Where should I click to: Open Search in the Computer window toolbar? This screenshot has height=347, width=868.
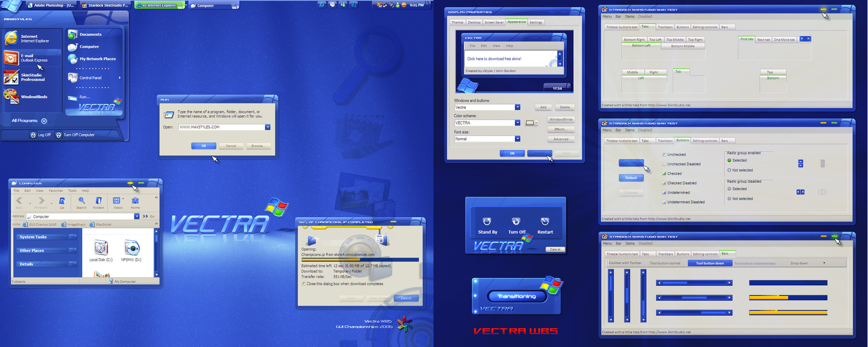pos(81,203)
